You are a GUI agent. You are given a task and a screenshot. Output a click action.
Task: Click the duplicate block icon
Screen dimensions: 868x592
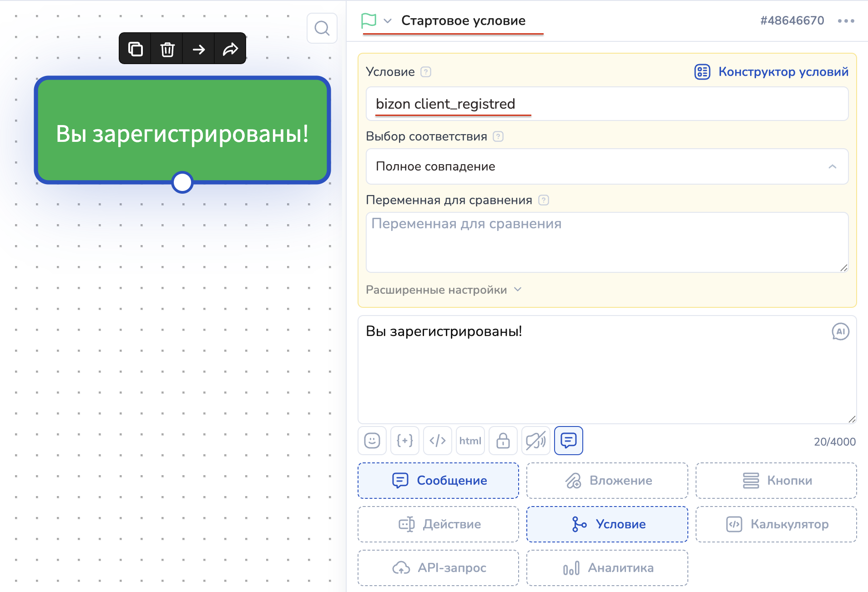[135, 49]
